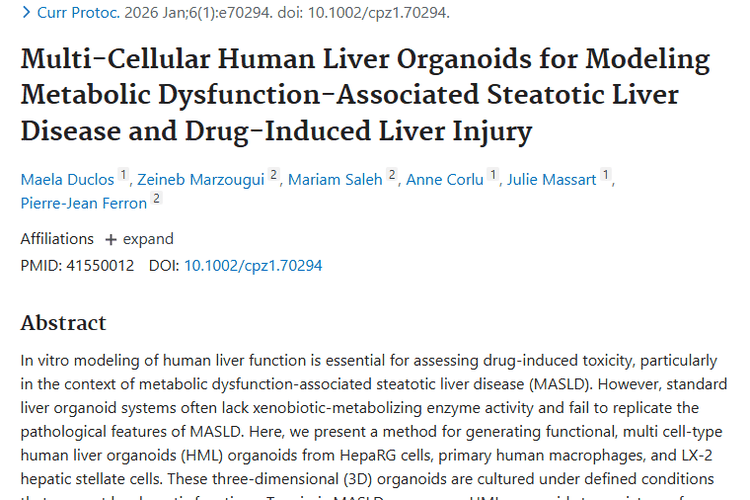Show affiliation 1 next to Anne Corlu
The image size is (750, 500).
(x=492, y=175)
